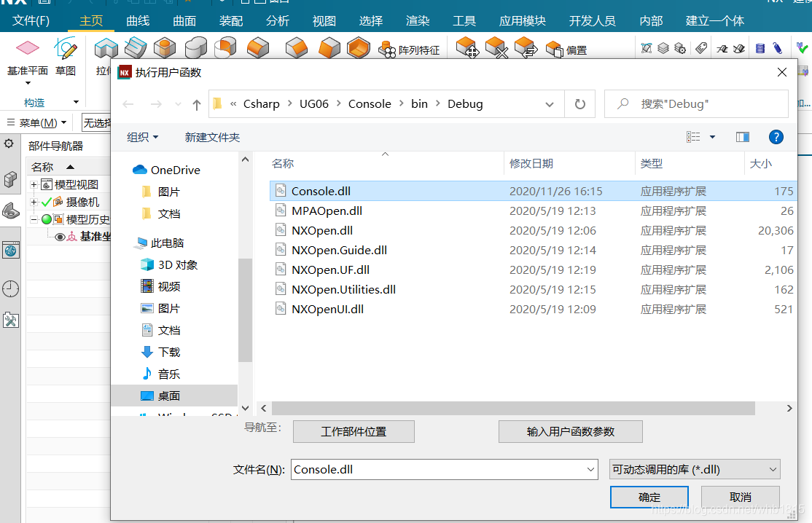Sort by 修改日期 column header

click(x=531, y=163)
